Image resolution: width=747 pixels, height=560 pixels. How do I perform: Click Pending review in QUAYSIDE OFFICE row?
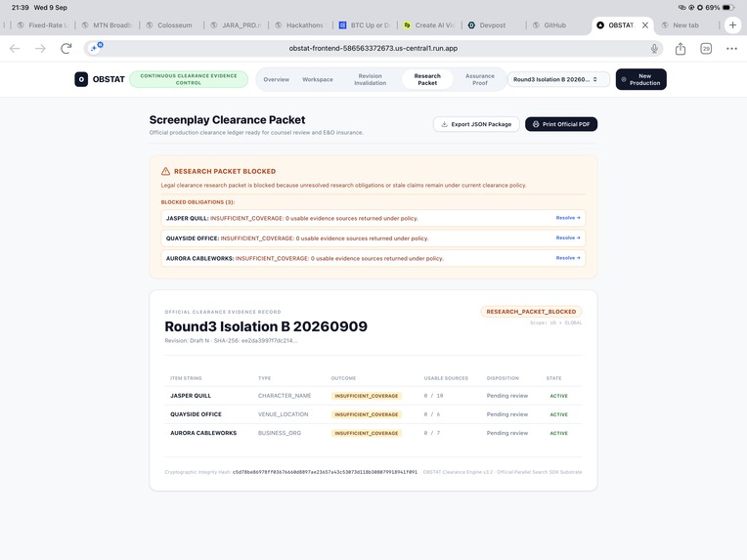[x=507, y=414]
